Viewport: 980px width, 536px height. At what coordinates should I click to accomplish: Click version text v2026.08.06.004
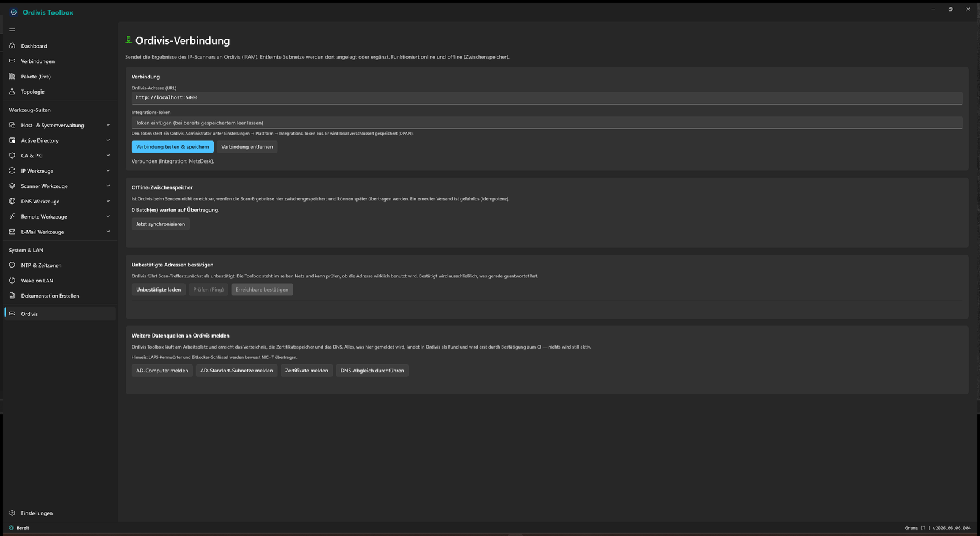coord(952,528)
